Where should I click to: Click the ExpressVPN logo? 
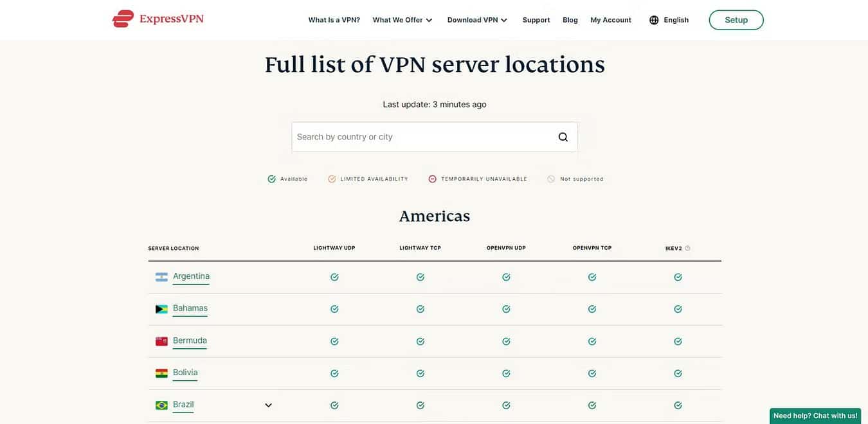[x=158, y=17]
